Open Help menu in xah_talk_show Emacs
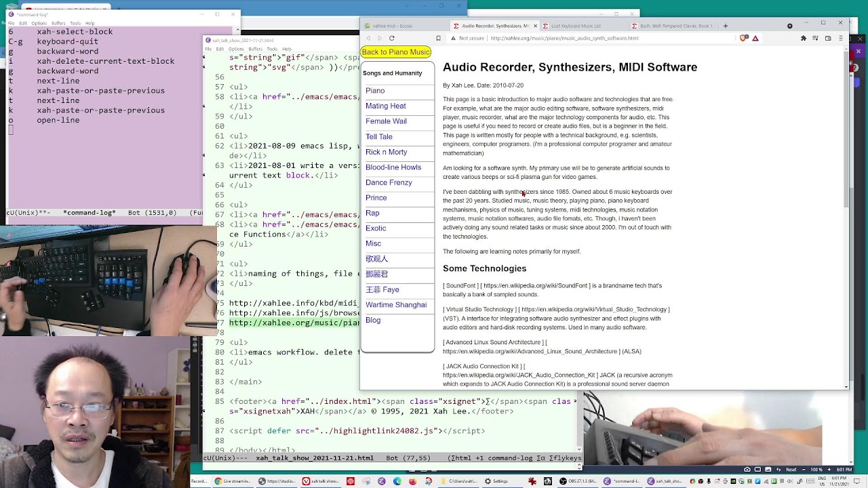The height and width of the screenshot is (488, 868). pos(287,49)
